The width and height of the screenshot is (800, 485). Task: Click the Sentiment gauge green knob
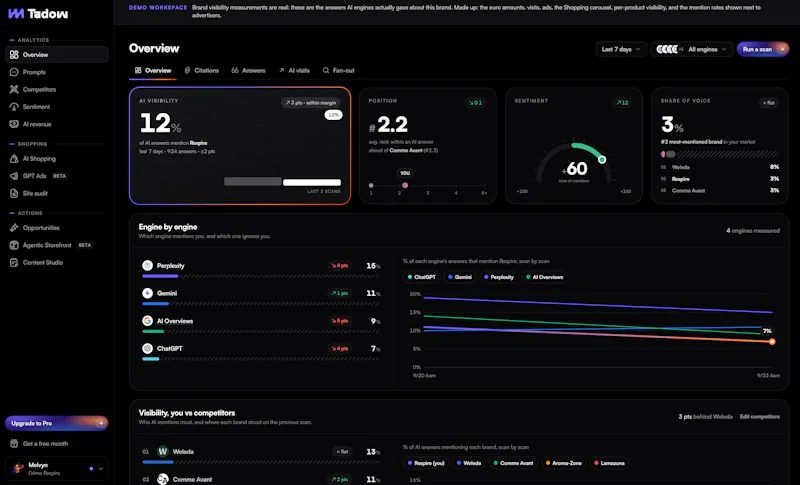coord(602,160)
